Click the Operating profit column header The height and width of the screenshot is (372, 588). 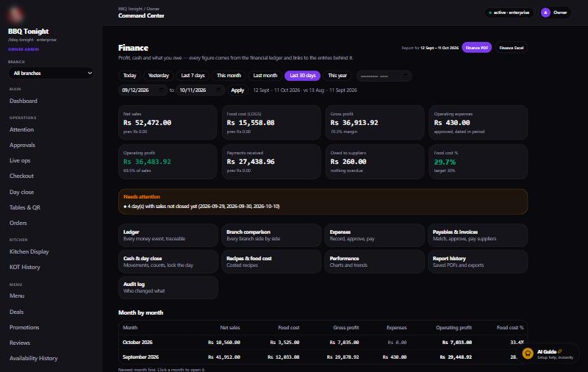coord(453,328)
